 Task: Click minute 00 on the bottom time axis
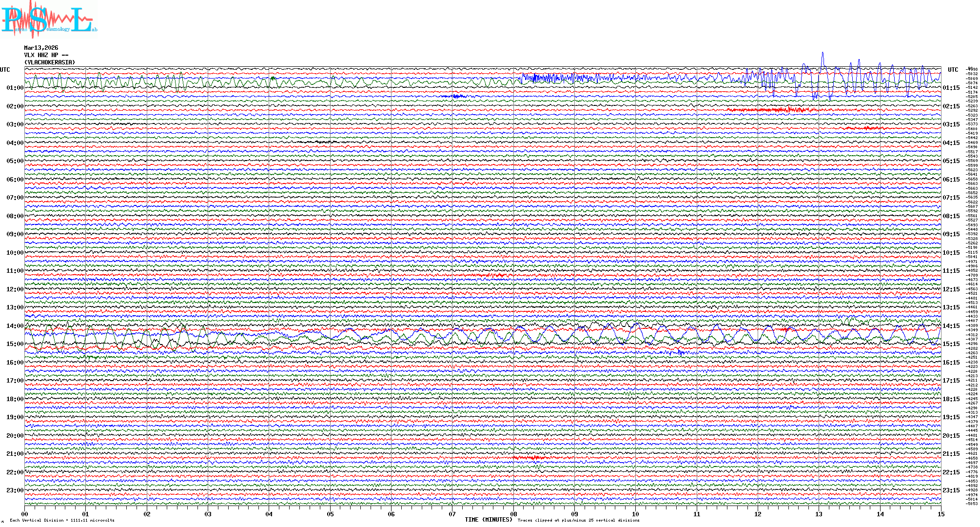(x=25, y=514)
